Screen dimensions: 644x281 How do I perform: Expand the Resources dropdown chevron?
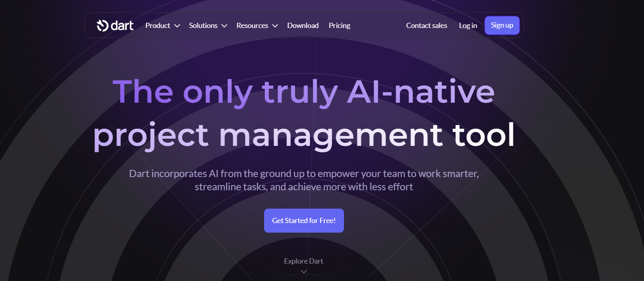(x=275, y=26)
